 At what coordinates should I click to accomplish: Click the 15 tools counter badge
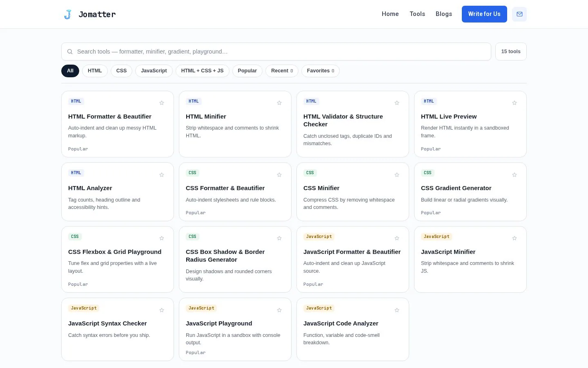coord(511,52)
